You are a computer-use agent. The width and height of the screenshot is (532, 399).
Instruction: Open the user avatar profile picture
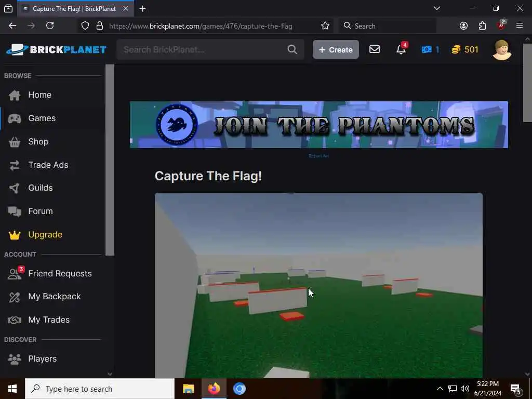click(x=502, y=50)
